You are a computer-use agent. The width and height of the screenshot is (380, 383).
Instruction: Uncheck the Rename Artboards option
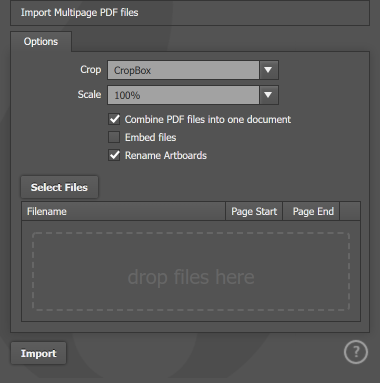[x=114, y=155]
